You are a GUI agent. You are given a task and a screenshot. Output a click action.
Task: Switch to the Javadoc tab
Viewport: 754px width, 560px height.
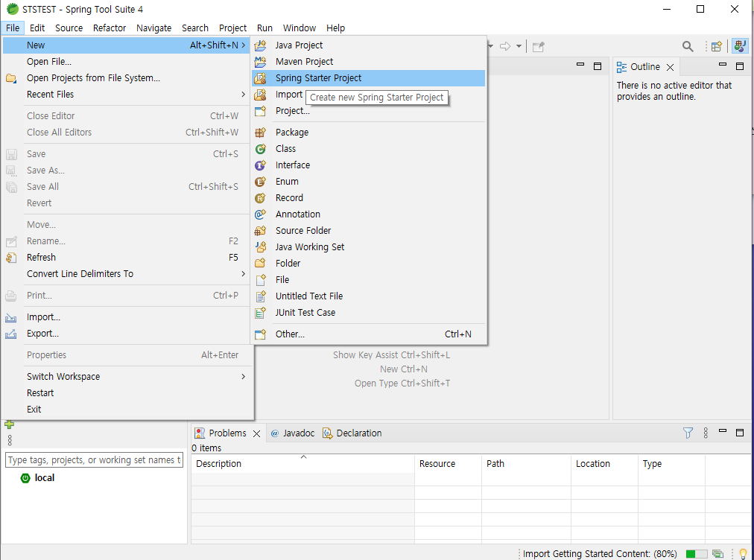click(x=293, y=433)
